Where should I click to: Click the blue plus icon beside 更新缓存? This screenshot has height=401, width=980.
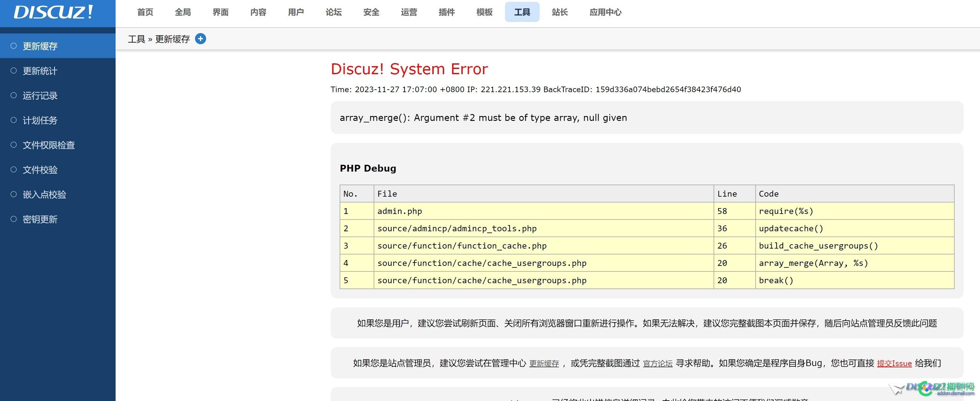coord(201,39)
